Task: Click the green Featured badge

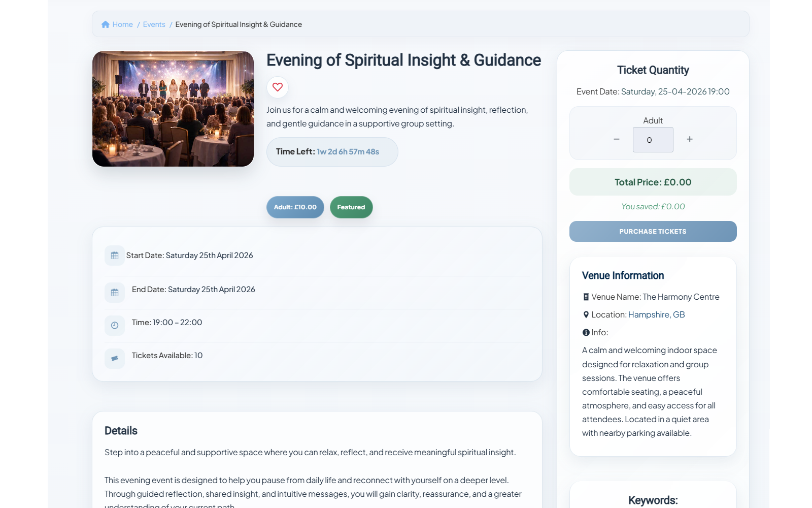Action: click(x=351, y=207)
